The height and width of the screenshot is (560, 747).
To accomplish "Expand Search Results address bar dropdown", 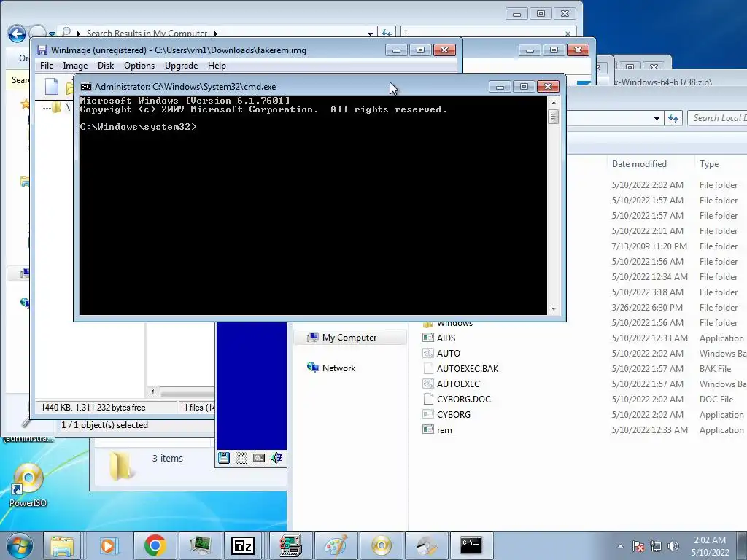I will [370, 34].
